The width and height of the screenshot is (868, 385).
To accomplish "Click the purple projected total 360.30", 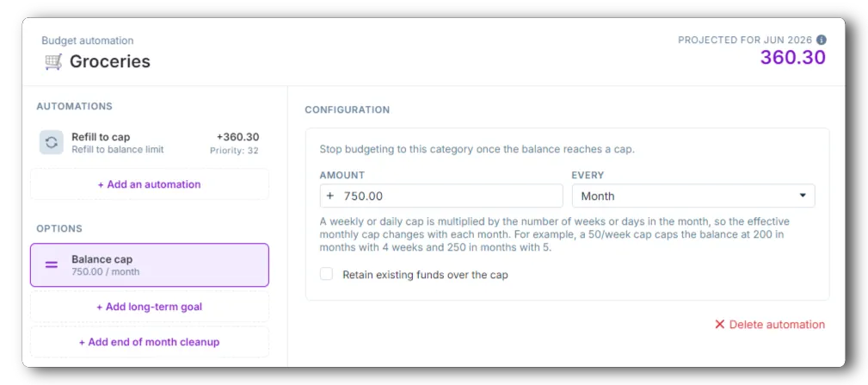I will tap(792, 57).
